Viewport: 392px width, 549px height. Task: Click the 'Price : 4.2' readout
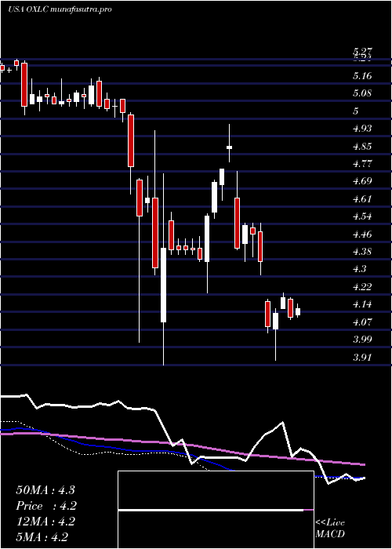click(x=46, y=506)
